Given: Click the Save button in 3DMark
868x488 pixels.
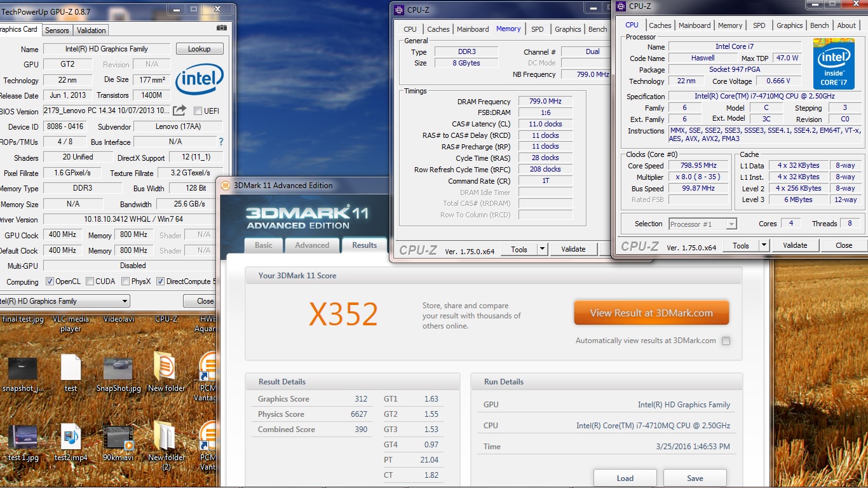Looking at the screenshot, I should pyautogui.click(x=695, y=478).
